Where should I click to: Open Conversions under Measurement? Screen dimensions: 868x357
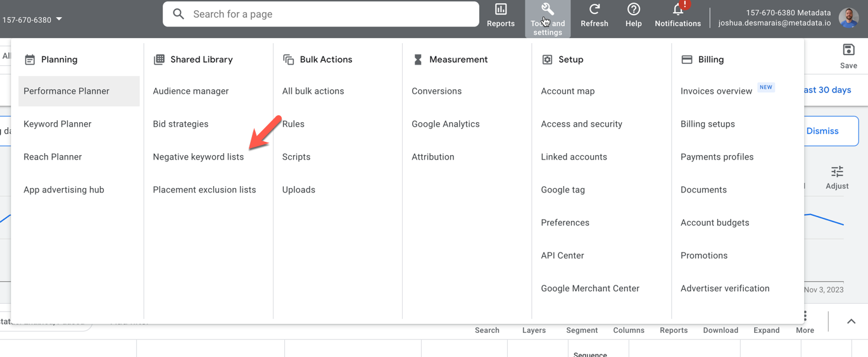point(436,91)
